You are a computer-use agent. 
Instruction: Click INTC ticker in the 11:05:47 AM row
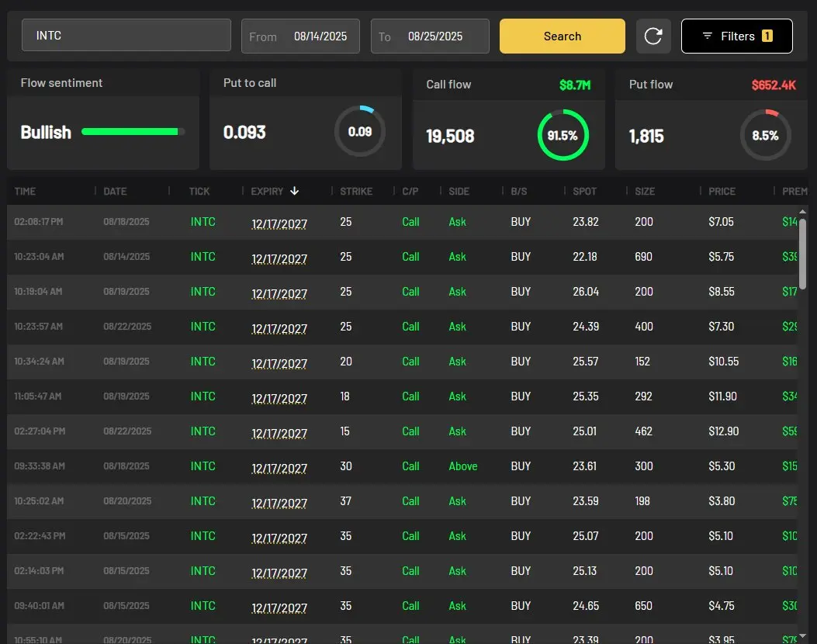click(203, 396)
